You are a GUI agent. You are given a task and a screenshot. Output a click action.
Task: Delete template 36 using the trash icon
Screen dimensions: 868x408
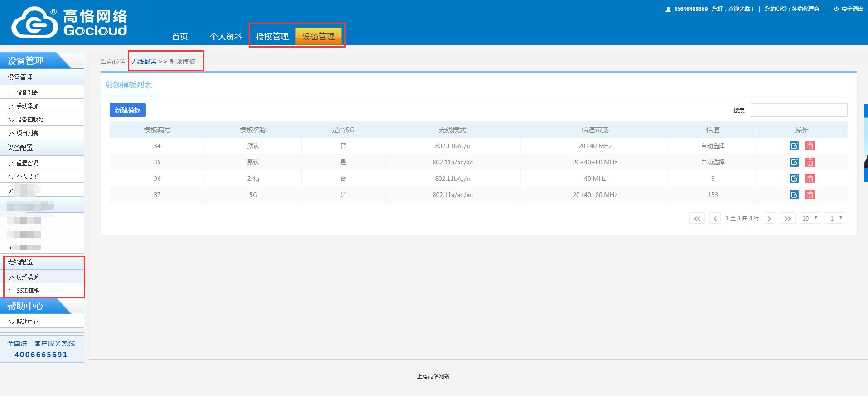tap(810, 178)
